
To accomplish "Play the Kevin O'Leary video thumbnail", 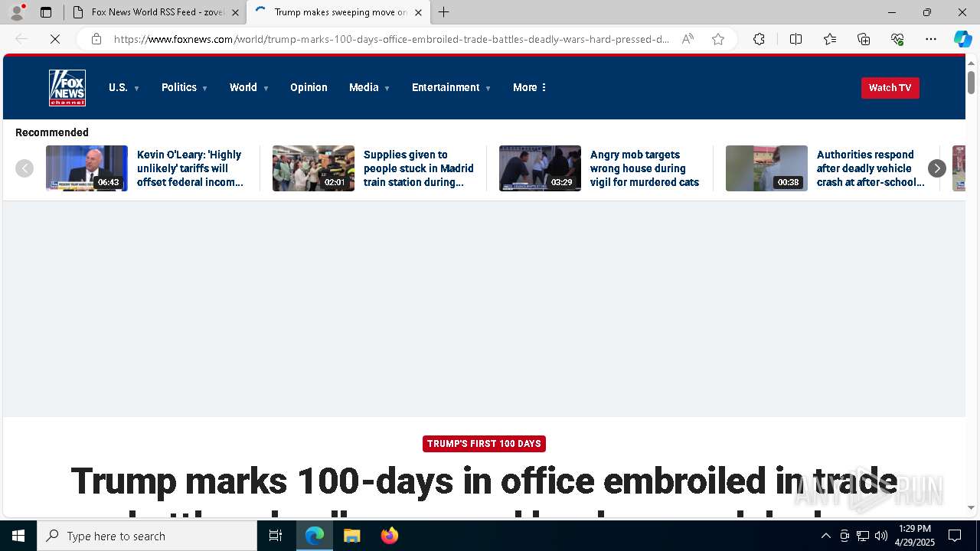I will pos(87,168).
